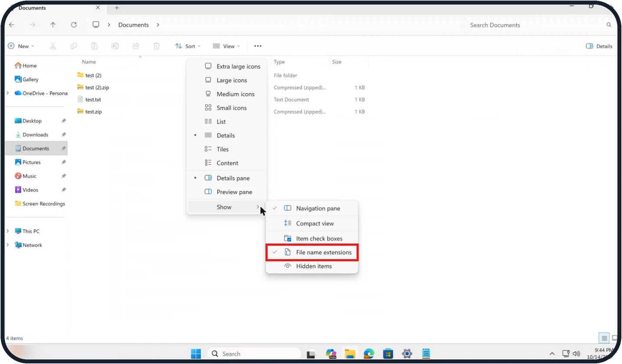622x364 pixels.
Task: Open Settings gear from taskbar
Action: click(407, 354)
